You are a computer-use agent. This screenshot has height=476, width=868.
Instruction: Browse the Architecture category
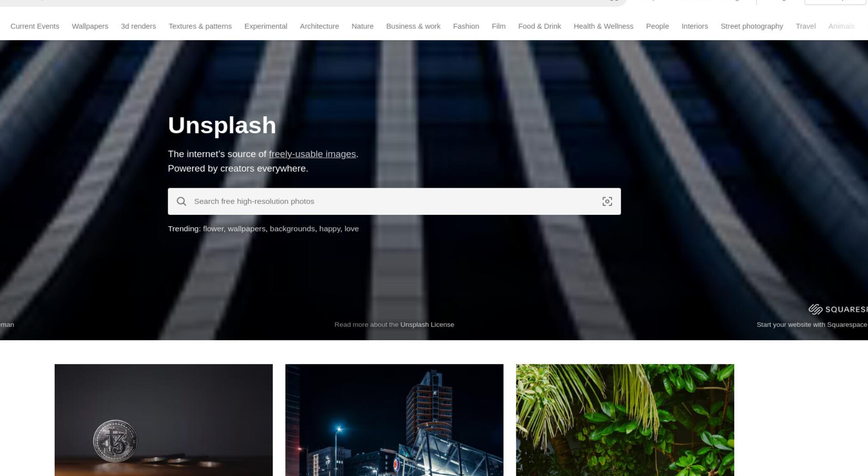point(319,26)
